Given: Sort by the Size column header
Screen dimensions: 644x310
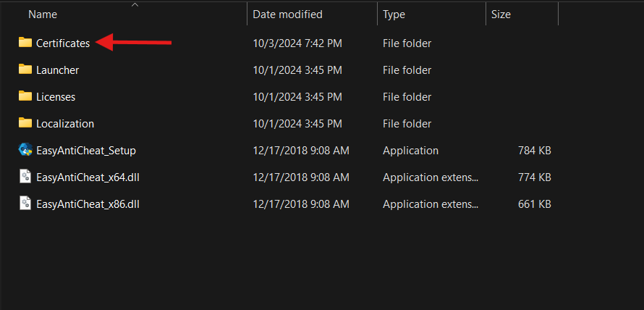Looking at the screenshot, I should (x=501, y=14).
